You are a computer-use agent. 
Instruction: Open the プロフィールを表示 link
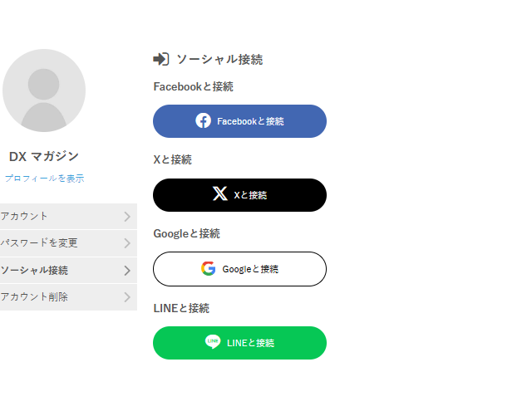(44, 179)
